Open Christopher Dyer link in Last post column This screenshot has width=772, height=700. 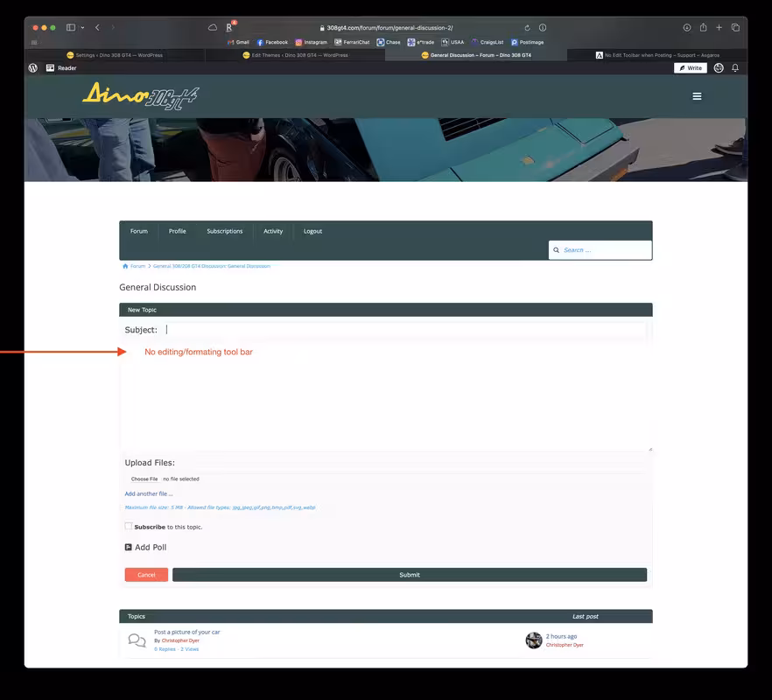565,645
